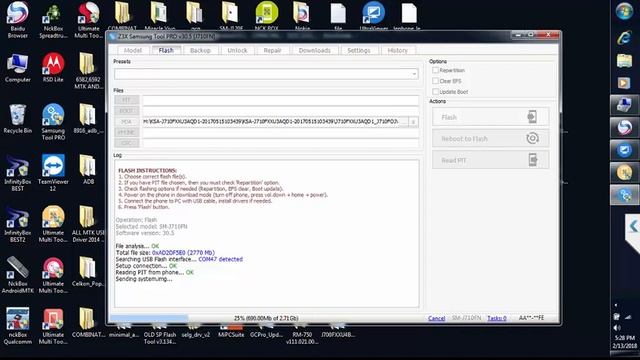The height and width of the screenshot is (360, 640).
Task: Click the PIT file path field
Action: (280, 100)
